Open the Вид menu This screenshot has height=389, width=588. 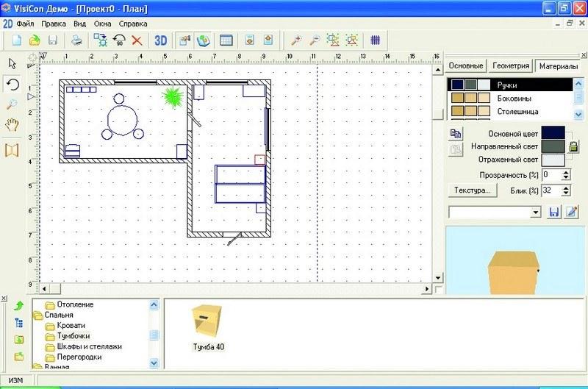click(x=79, y=24)
